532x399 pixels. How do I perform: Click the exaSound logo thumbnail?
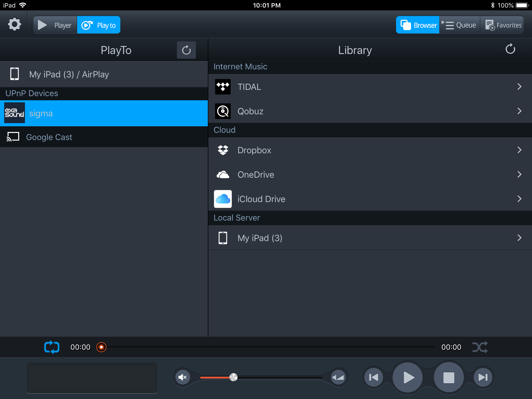tap(15, 113)
